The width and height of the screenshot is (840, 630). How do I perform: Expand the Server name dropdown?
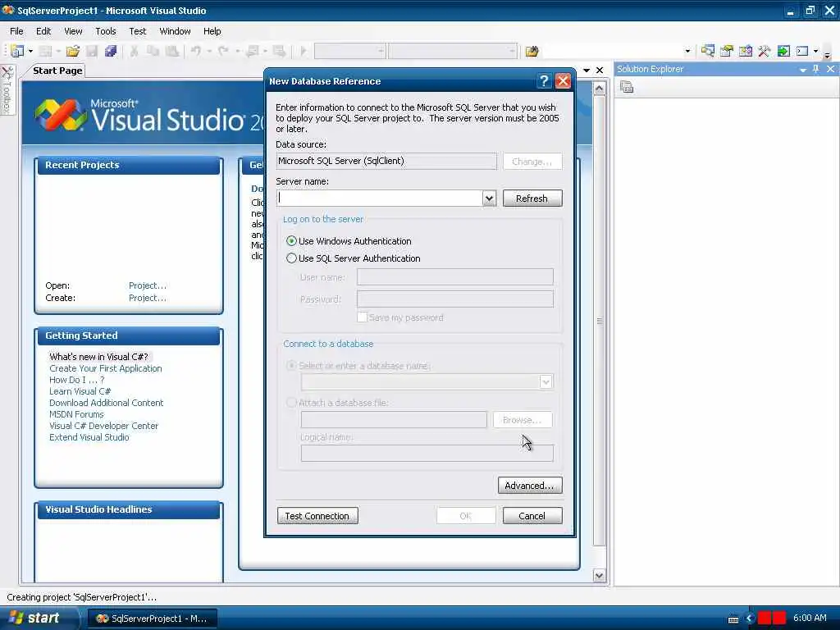tap(489, 199)
